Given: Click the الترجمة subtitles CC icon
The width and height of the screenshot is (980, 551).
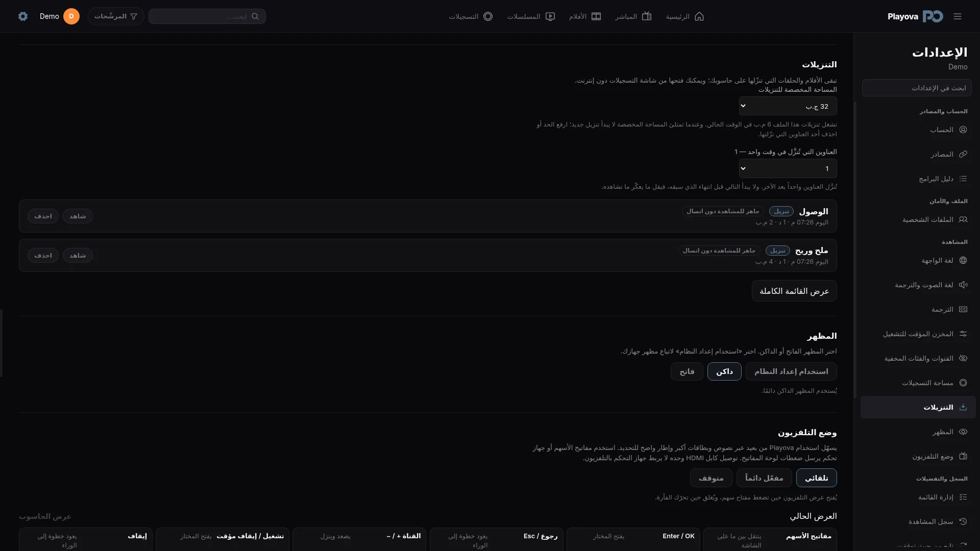Looking at the screenshot, I should (963, 309).
